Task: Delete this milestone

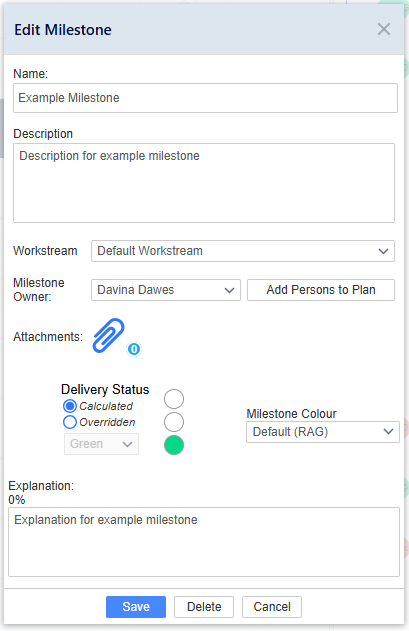Action: click(x=204, y=607)
